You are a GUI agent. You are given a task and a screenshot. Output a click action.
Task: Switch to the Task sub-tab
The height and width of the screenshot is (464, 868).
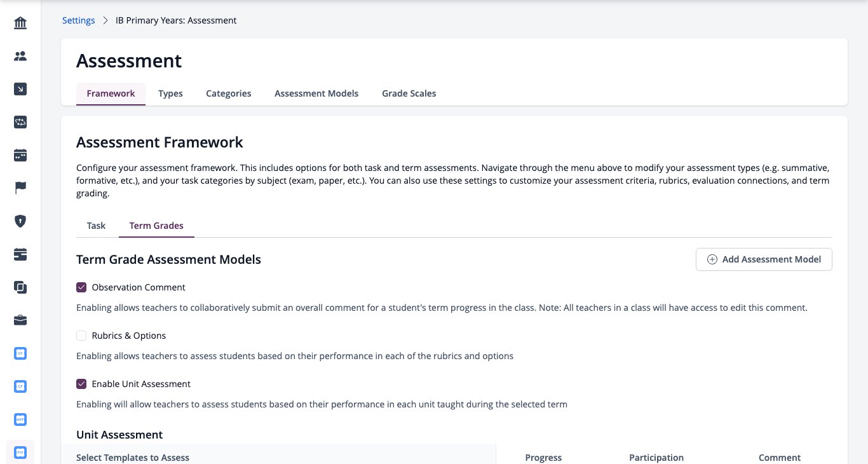click(x=96, y=226)
